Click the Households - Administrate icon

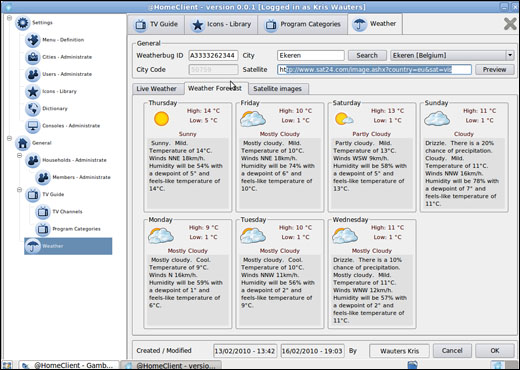33,160
